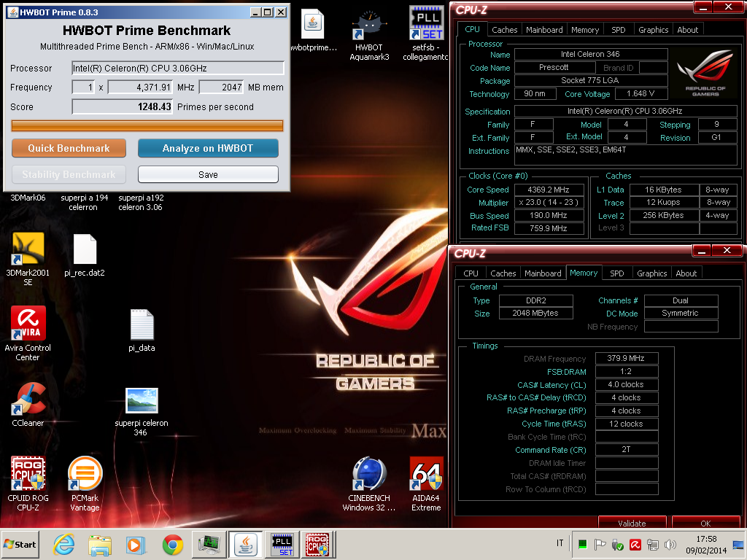Switch to SPD tab in top CPU-Z window
The image size is (747, 560).
click(x=619, y=29)
